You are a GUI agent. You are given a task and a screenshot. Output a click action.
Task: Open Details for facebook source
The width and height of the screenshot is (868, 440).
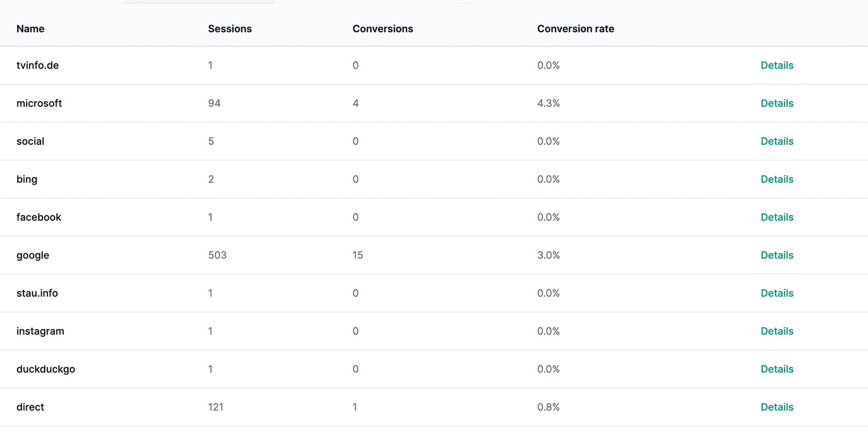pos(776,217)
